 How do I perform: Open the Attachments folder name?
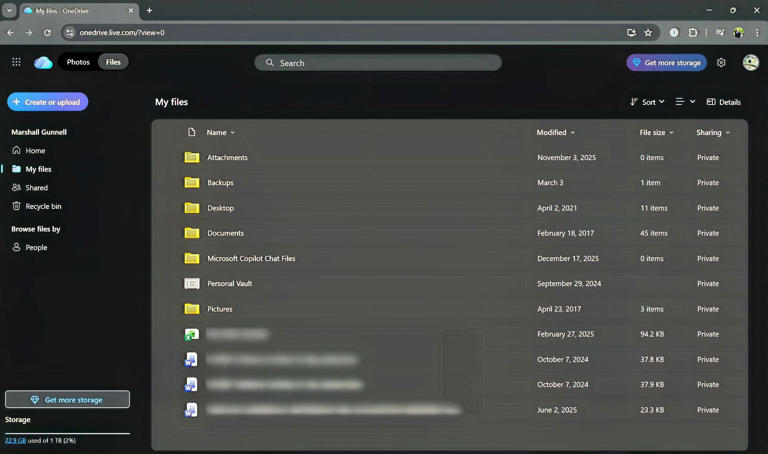click(x=227, y=157)
